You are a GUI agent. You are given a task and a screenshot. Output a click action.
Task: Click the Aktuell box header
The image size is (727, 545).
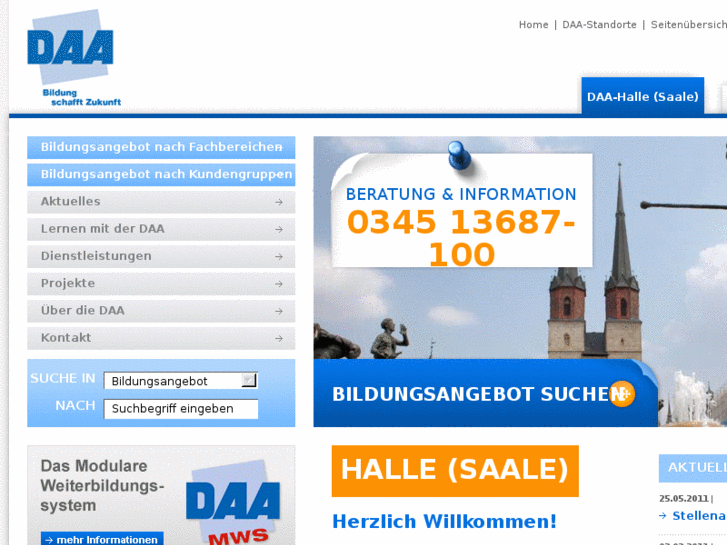coord(693,468)
